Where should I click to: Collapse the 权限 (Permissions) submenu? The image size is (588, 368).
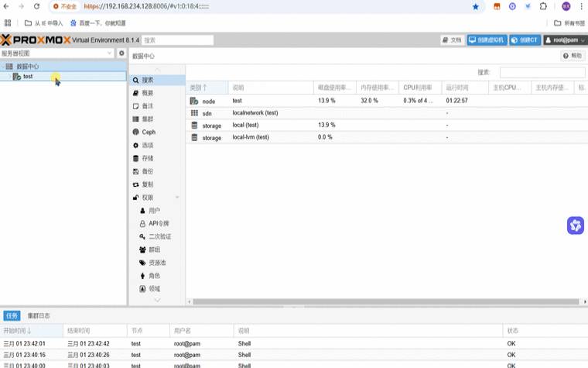tap(177, 198)
